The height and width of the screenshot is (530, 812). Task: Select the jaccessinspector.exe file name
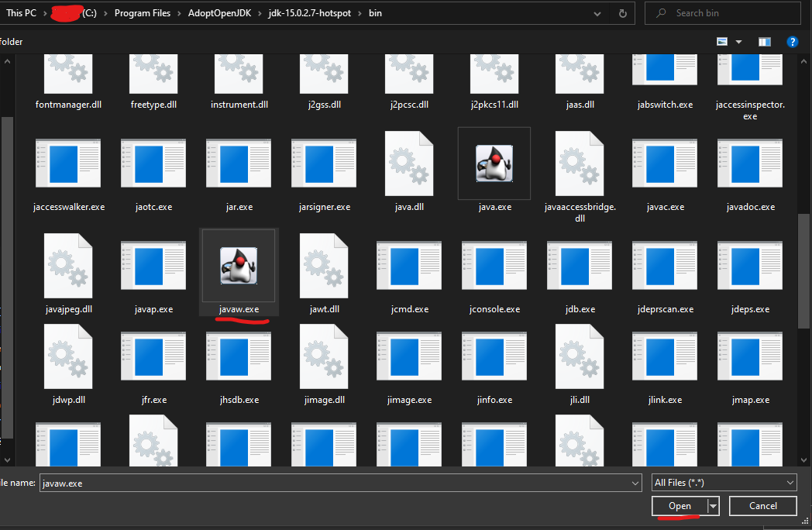pos(750,110)
